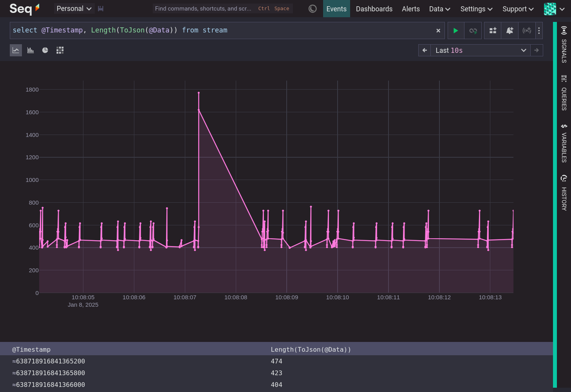
Task: Open the Settings menu
Action: click(476, 9)
